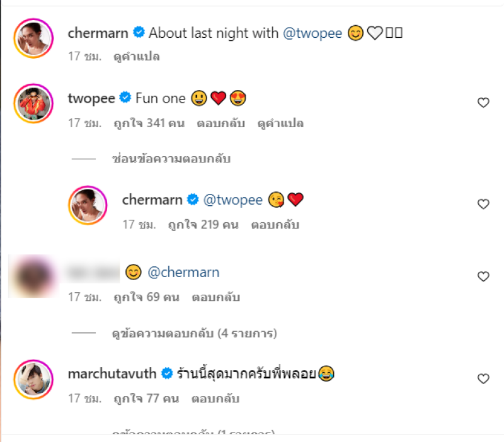
Task: Open marchutavuth's profile avatar
Action: pos(33,378)
